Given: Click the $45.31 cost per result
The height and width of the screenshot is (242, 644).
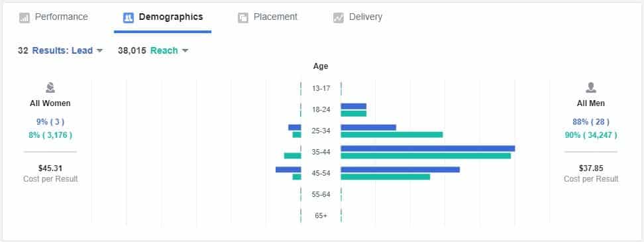Looking at the screenshot, I should pos(50,168).
